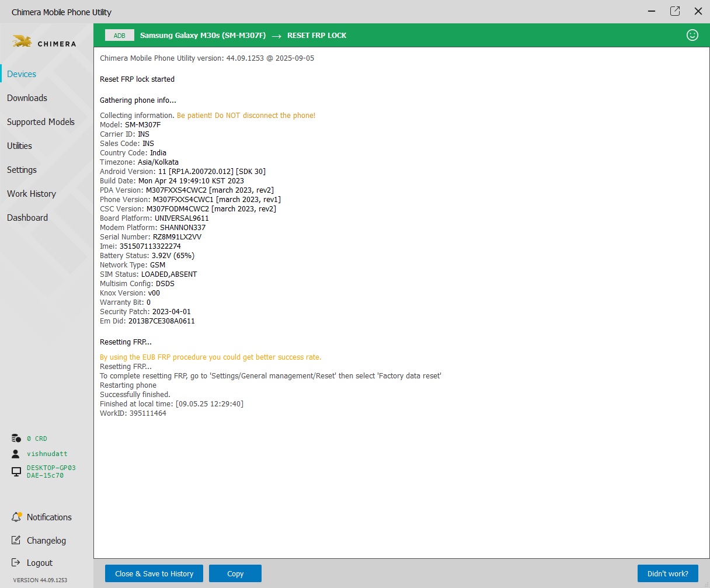
Task: Copy the log output
Action: pyautogui.click(x=235, y=573)
